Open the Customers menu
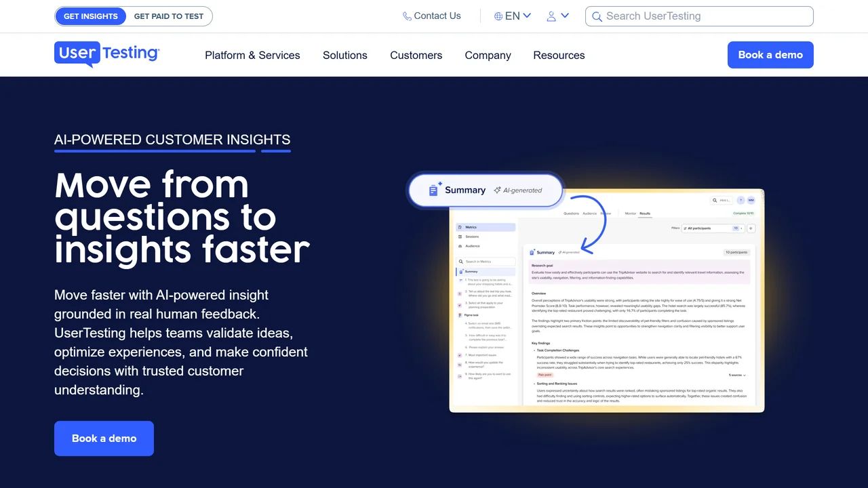The width and height of the screenshot is (868, 488). pos(416,55)
